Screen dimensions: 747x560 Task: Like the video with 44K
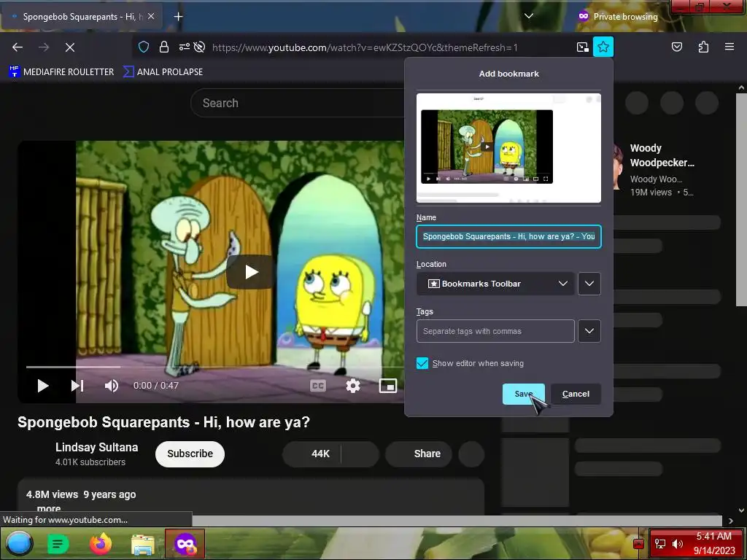(312, 454)
